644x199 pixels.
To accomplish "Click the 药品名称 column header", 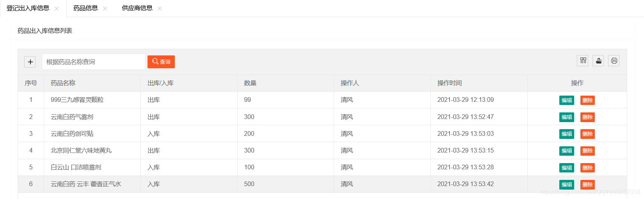I will point(63,83).
